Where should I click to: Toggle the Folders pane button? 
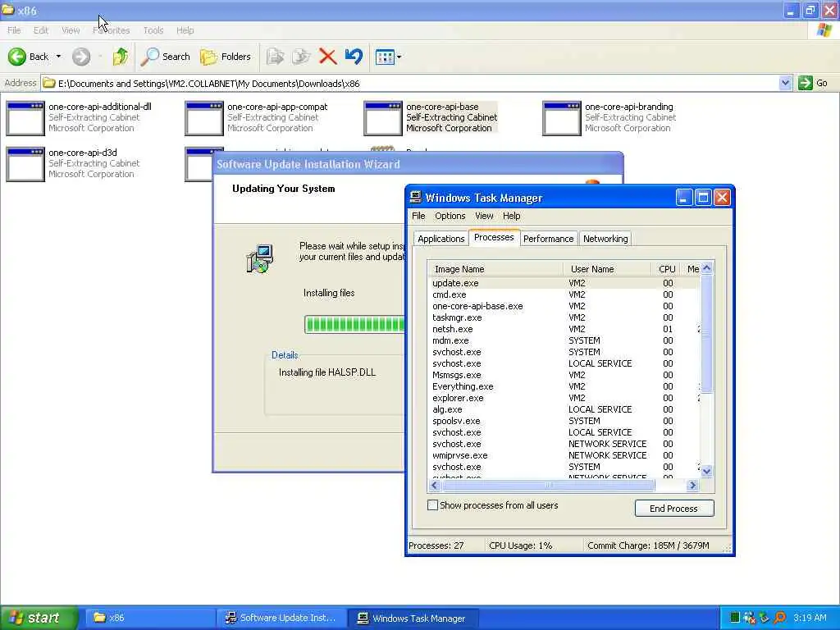tap(225, 57)
